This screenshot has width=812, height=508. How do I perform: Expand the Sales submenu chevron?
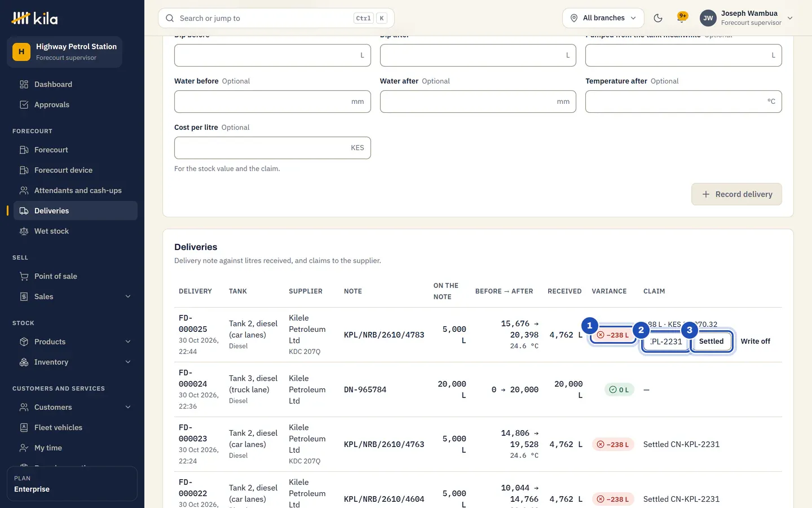point(128,296)
